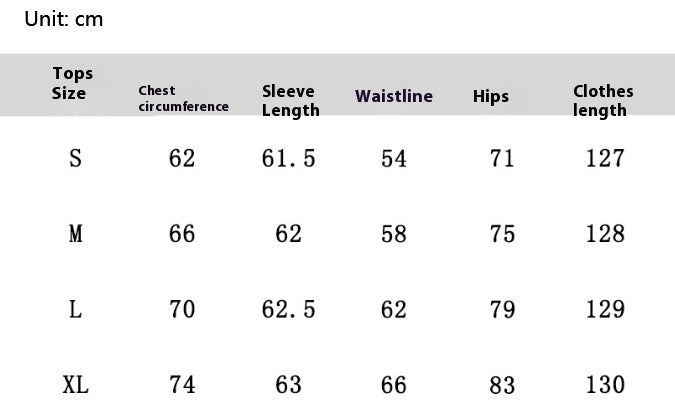The image size is (675, 409).
Task: Select the waistline value 54
Action: [x=394, y=158]
